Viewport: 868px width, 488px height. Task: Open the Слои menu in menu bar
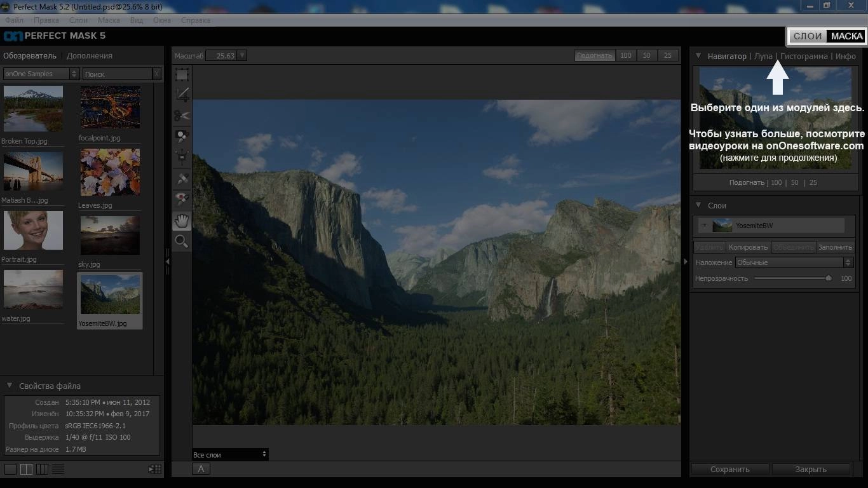(x=78, y=20)
